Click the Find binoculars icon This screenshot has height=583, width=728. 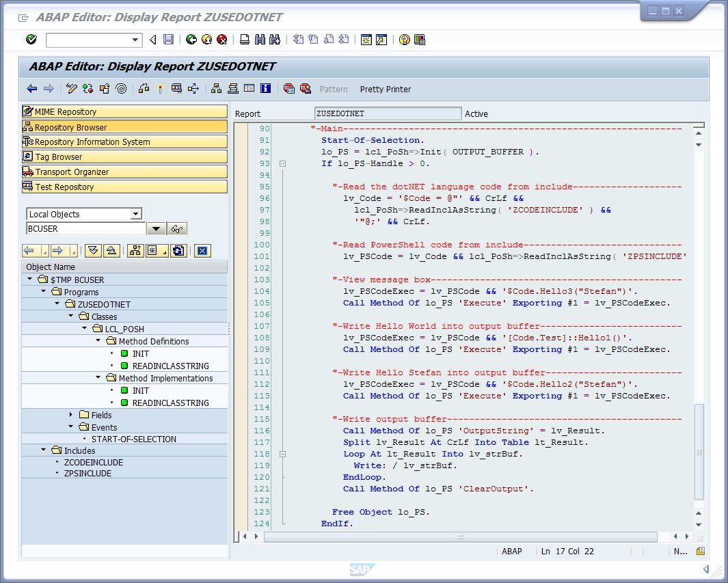[x=260, y=40]
